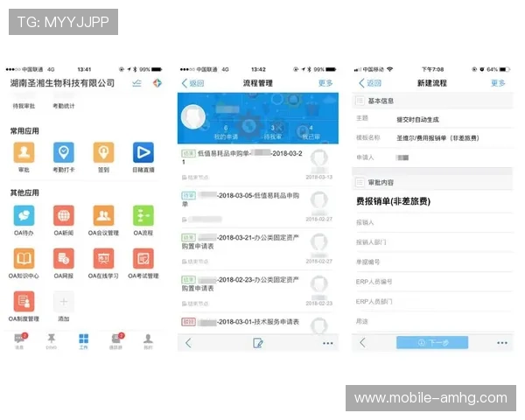Open ellipsis menu in 新建流程 bottom toolbar
Image resolution: width=525 pixels, height=420 pixels.
[502, 343]
